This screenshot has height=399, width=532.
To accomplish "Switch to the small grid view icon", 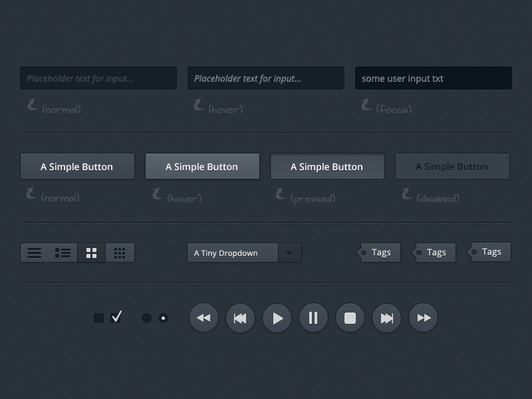I will [120, 253].
